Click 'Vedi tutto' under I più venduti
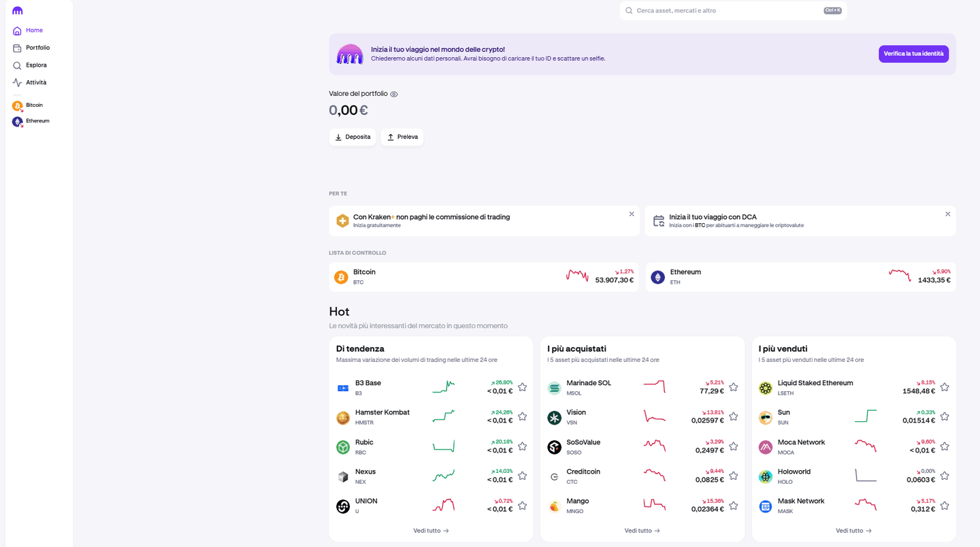Viewport: 980px width, 547px height. click(x=853, y=531)
